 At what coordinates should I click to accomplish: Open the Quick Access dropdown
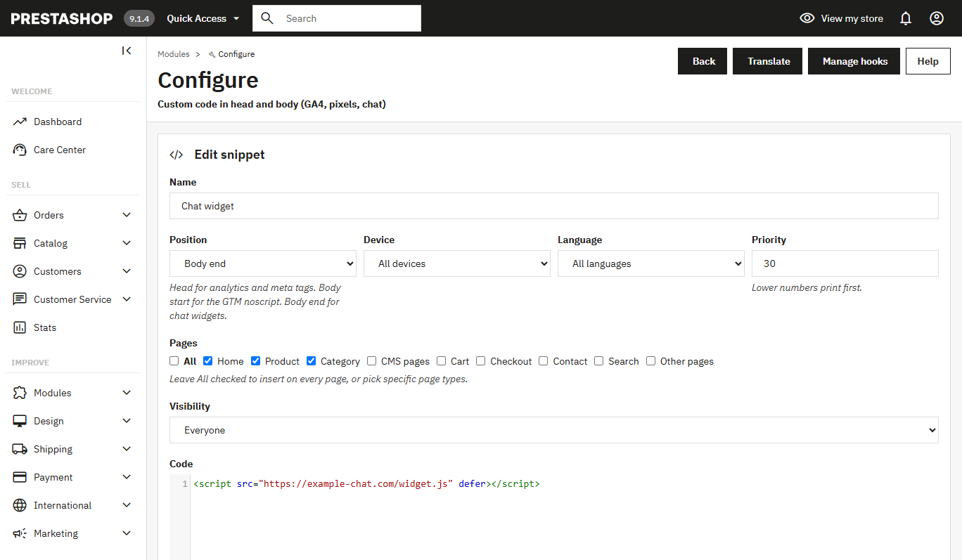point(203,18)
